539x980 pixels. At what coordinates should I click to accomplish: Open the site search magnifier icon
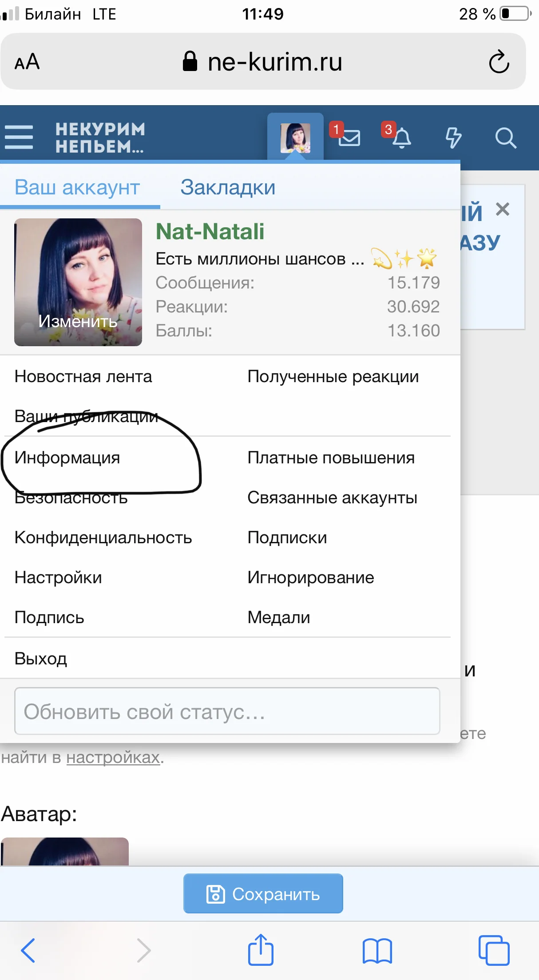[506, 138]
